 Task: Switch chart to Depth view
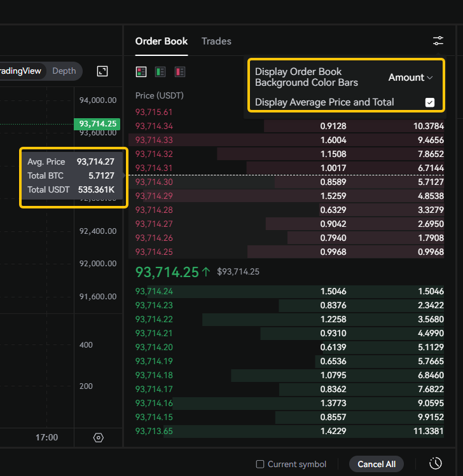pos(64,71)
